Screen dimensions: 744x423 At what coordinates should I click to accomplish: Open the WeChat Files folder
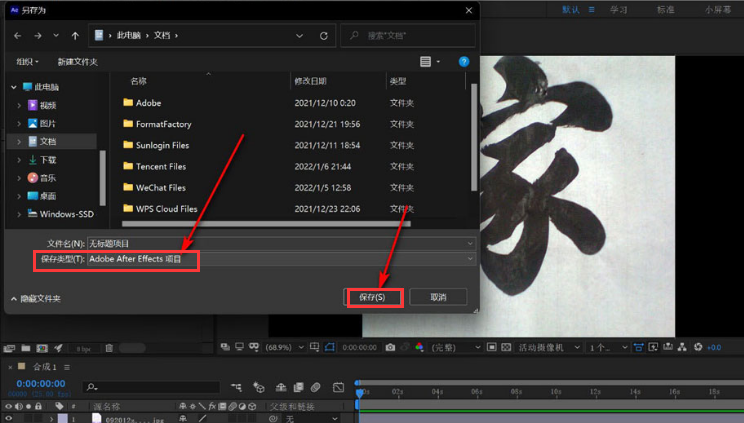pos(160,188)
